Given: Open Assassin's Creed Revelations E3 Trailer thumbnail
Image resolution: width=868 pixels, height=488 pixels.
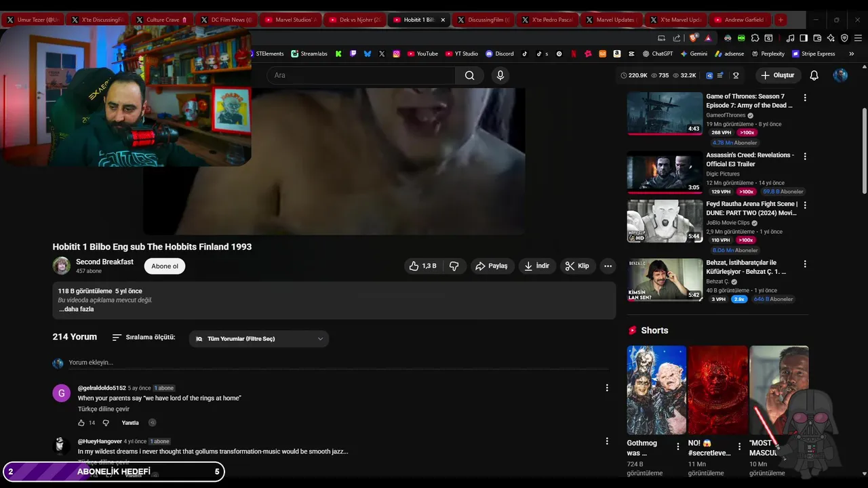Looking at the screenshot, I should (665, 172).
